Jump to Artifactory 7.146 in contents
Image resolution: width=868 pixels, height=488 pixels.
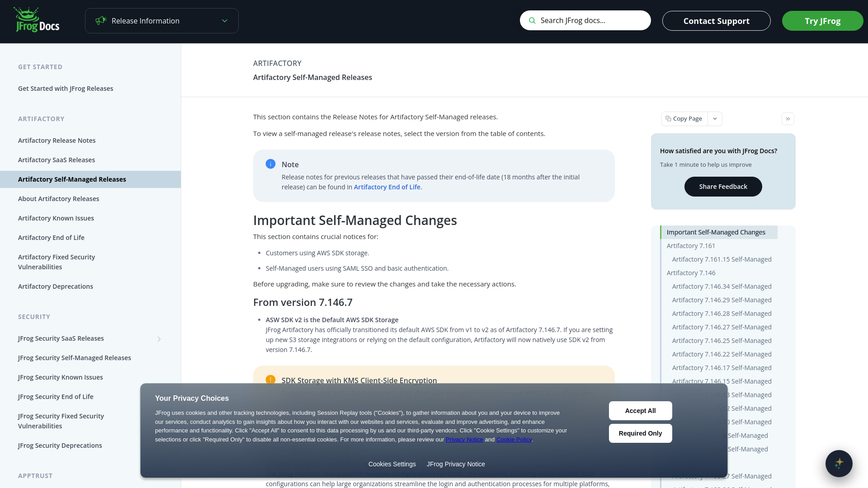coord(691,273)
